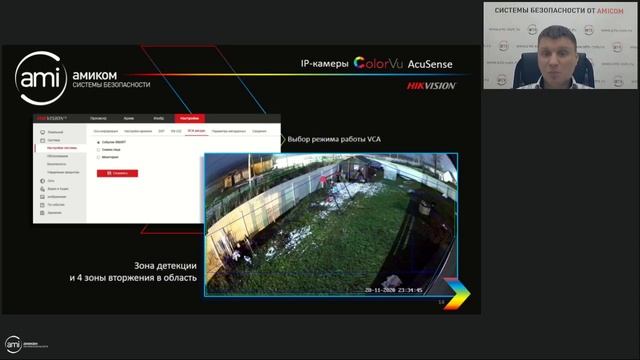
Task: Click the small ami logo at bottom left corner
Action: [13, 344]
